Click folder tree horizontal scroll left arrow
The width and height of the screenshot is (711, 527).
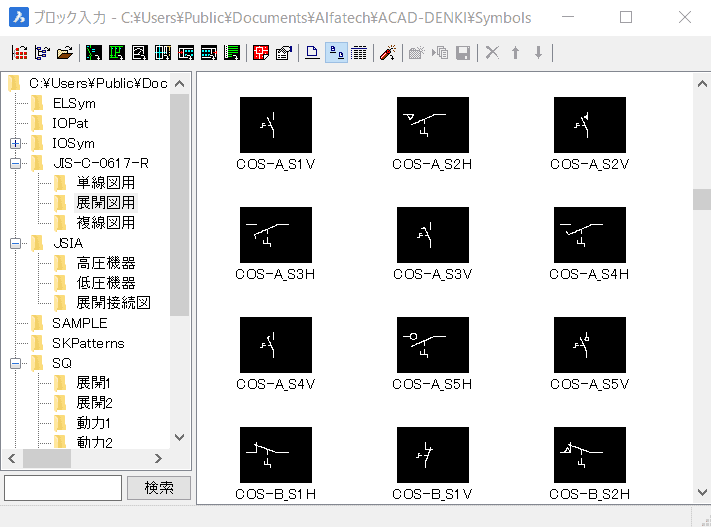click(12, 459)
